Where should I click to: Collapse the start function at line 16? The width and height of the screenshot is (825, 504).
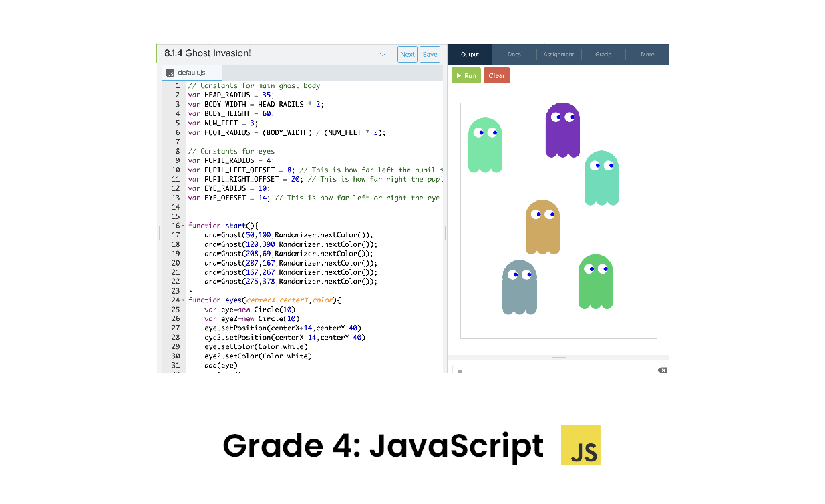coord(184,226)
